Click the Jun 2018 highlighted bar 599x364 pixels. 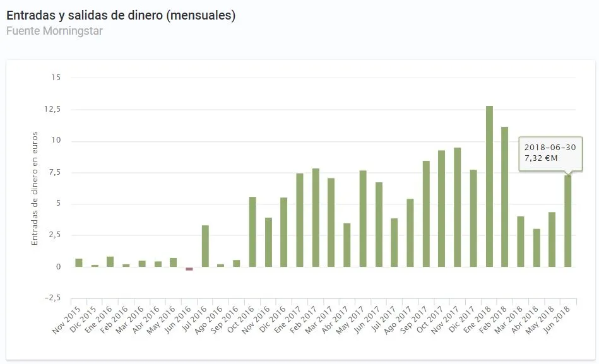coord(568,221)
